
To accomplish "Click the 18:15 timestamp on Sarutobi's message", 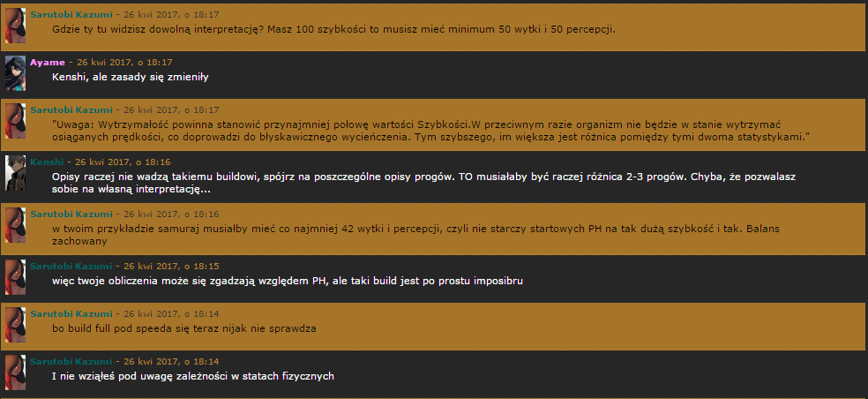I will click(x=171, y=267).
